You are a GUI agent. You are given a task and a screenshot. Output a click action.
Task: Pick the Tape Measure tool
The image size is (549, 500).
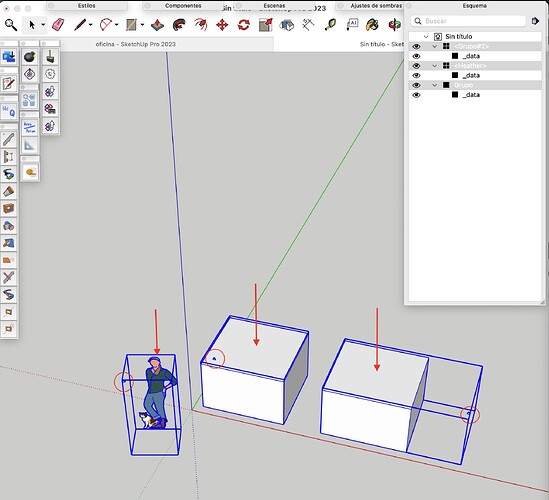pyautogui.click(x=331, y=25)
